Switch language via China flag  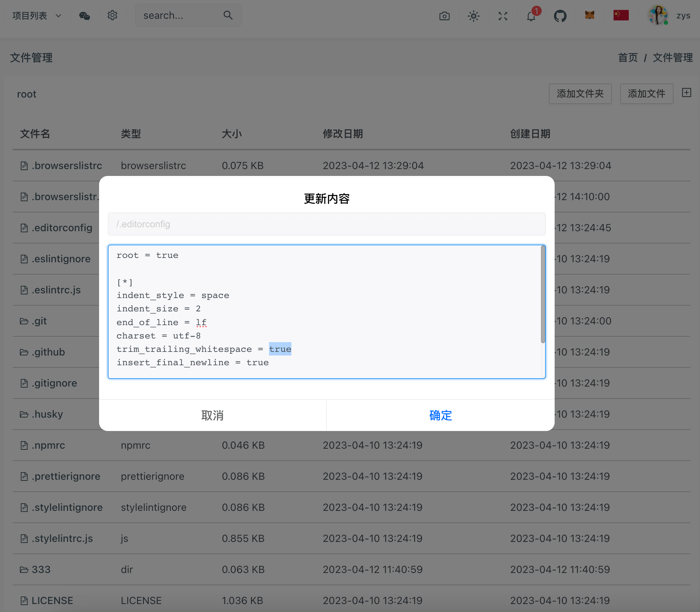click(x=621, y=15)
